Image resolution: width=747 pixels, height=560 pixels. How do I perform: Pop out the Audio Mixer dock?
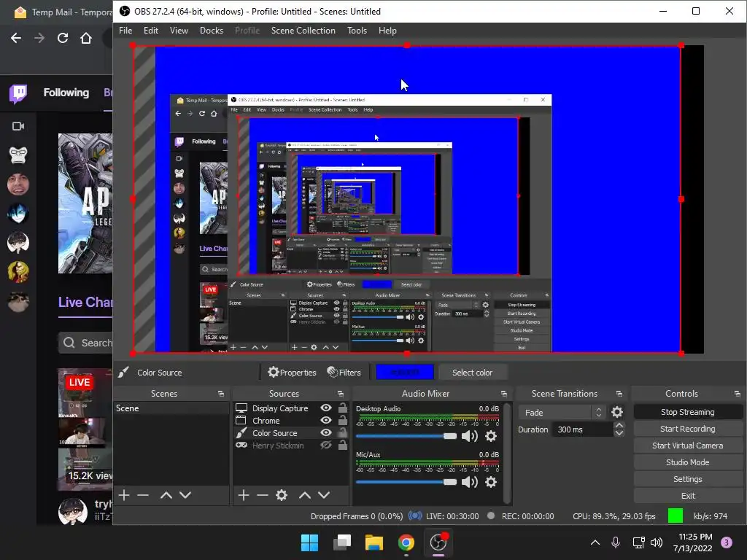pos(504,394)
